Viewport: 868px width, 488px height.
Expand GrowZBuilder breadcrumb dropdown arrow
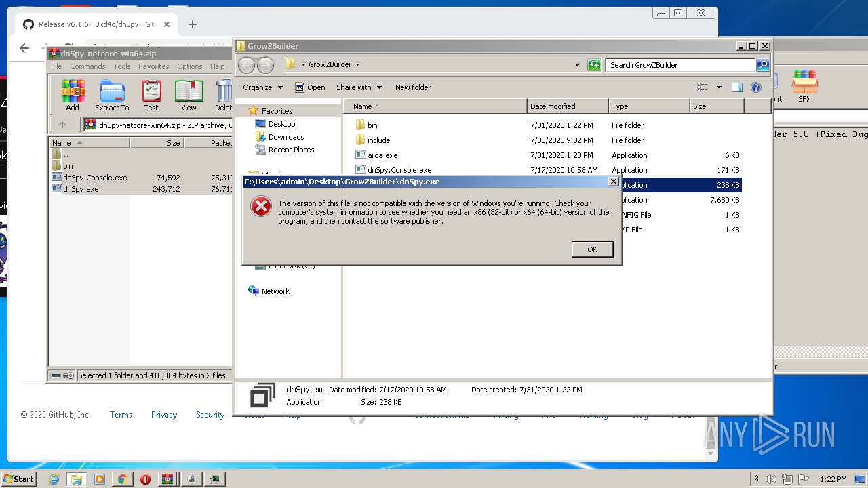[x=357, y=65]
